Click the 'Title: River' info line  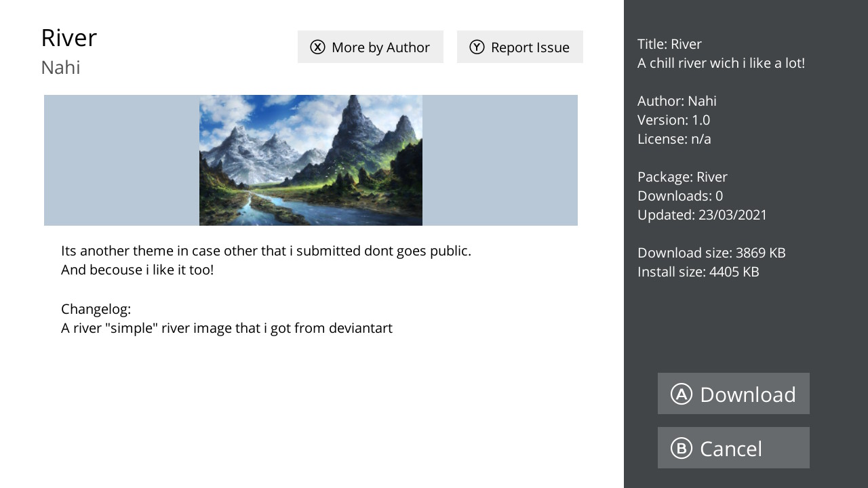(669, 44)
